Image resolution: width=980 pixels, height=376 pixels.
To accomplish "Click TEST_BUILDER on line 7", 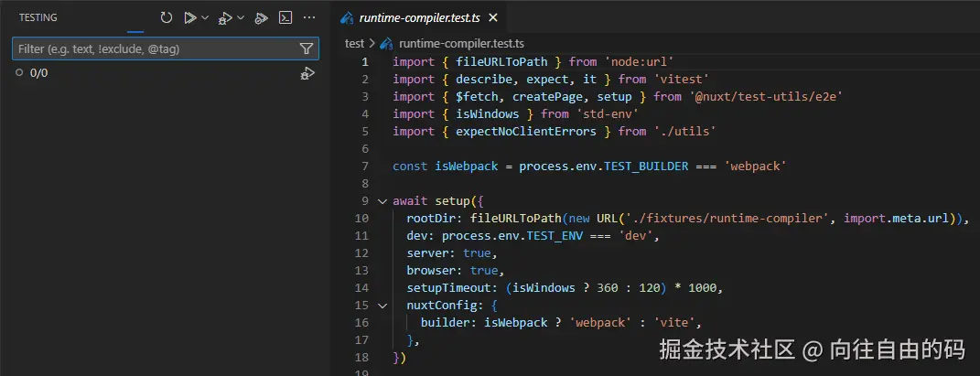I will [646, 167].
